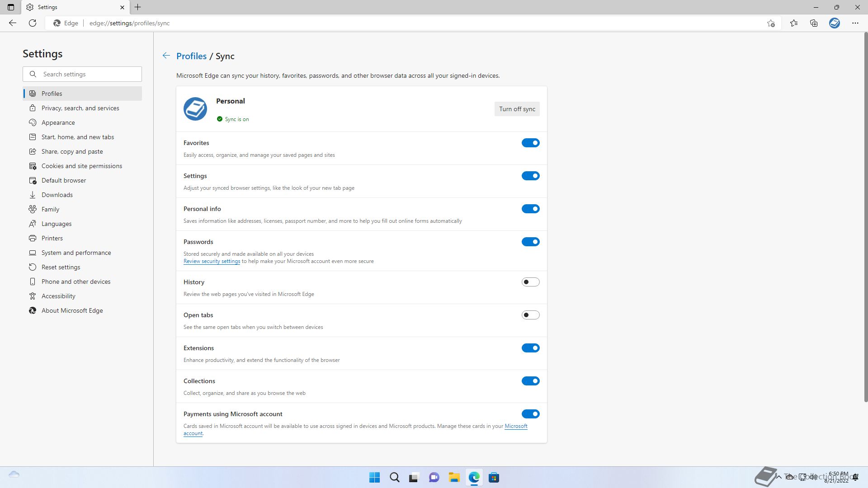
Task: Close the Settings tab
Action: point(122,7)
